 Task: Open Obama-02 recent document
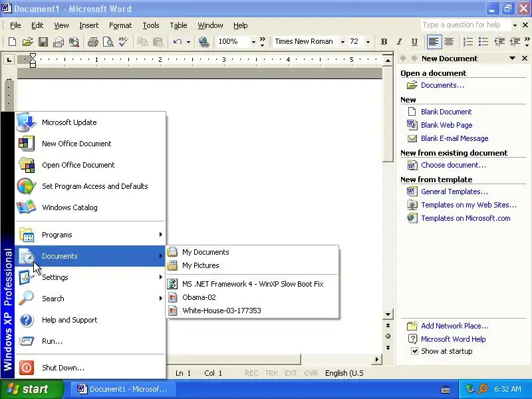[x=252, y=297]
